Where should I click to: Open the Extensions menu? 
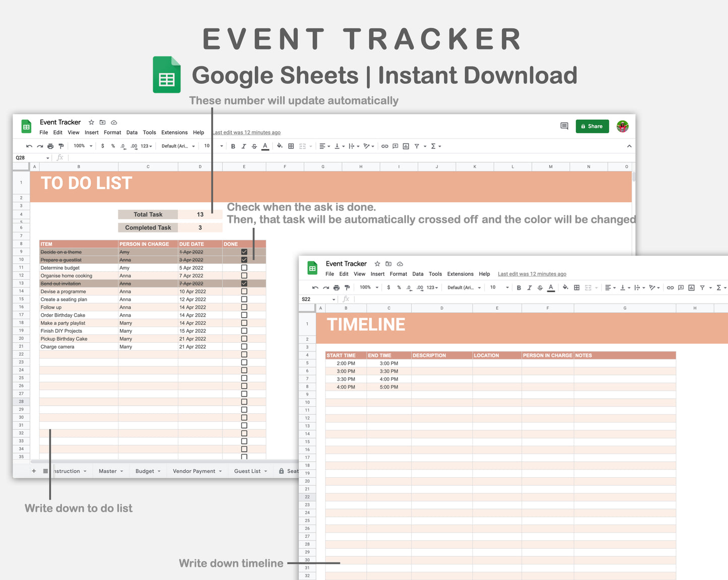(x=174, y=132)
